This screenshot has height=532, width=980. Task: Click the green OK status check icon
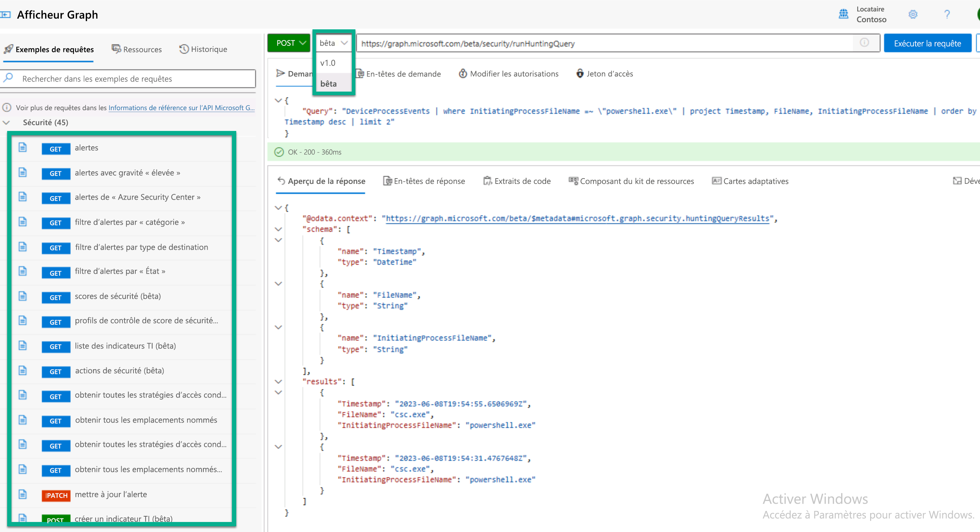(x=279, y=152)
